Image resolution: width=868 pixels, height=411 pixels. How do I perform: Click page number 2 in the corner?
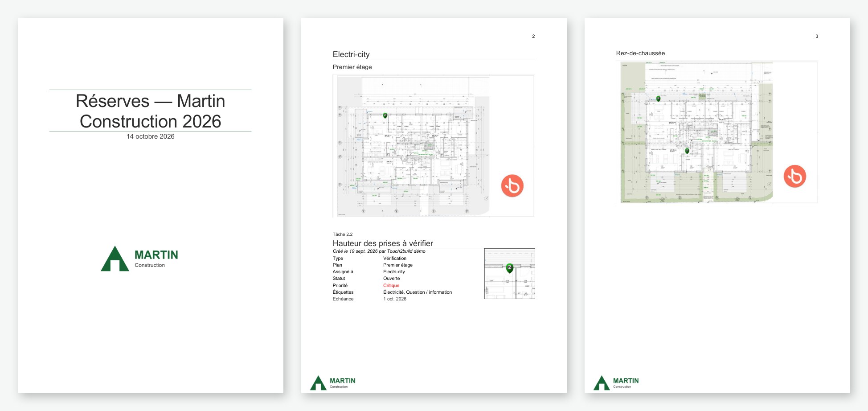click(533, 36)
